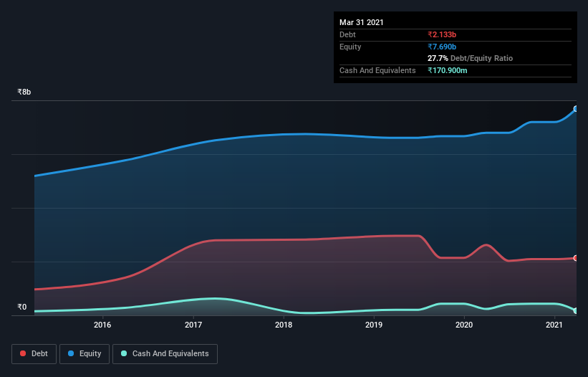The width and height of the screenshot is (588, 377).
Task: Select the Cash data point at chart end
Action: 576,310
